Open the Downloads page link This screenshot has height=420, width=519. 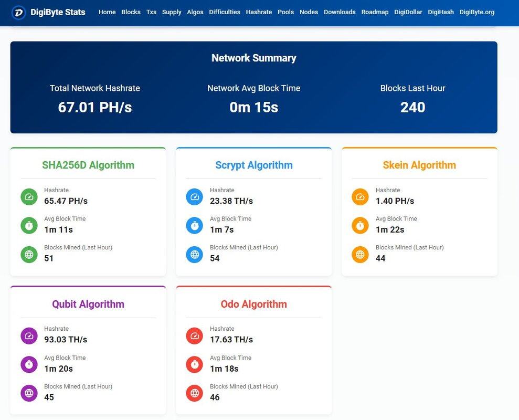340,12
